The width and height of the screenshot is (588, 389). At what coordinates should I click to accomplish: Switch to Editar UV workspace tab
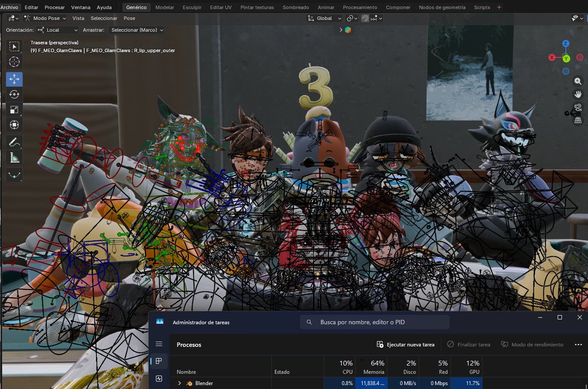tap(221, 7)
